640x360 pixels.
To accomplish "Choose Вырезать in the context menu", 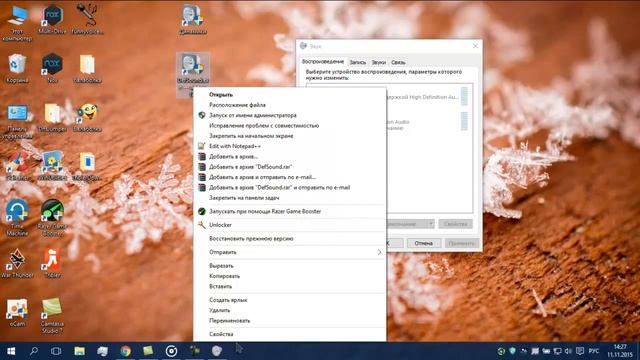I will pos(290,266).
